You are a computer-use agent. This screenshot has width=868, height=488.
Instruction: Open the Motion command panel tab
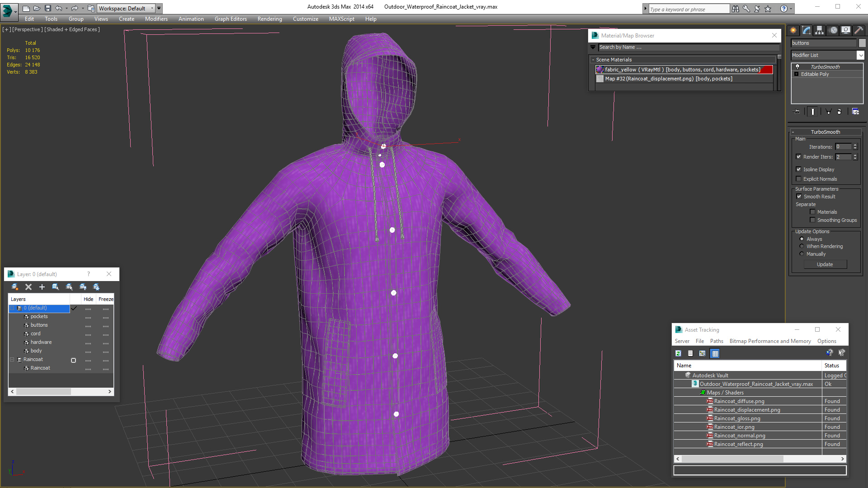point(833,30)
